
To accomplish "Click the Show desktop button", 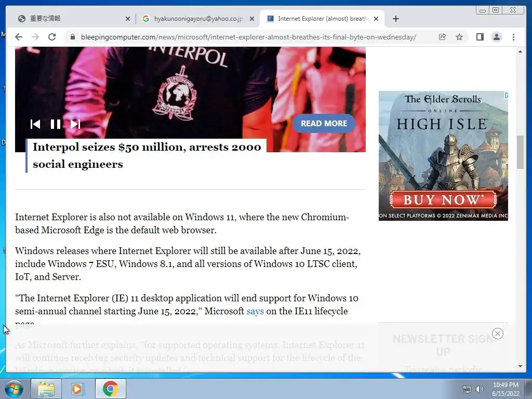I will tap(528, 389).
